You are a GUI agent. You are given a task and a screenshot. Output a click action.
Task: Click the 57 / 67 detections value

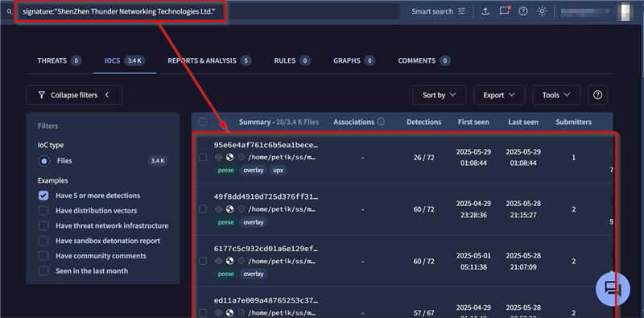click(424, 312)
